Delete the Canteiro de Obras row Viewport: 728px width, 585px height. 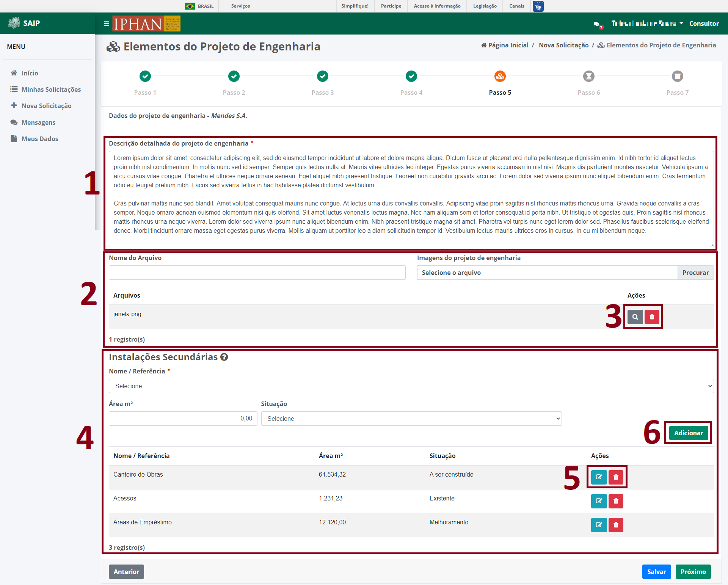[616, 477]
